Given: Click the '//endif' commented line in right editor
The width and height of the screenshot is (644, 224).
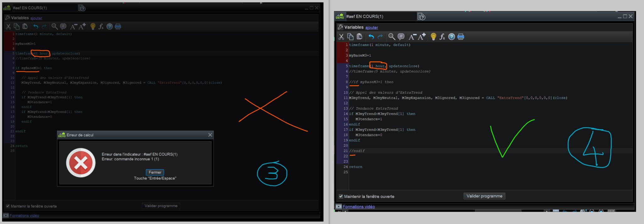Looking at the screenshot, I should coord(357,151).
